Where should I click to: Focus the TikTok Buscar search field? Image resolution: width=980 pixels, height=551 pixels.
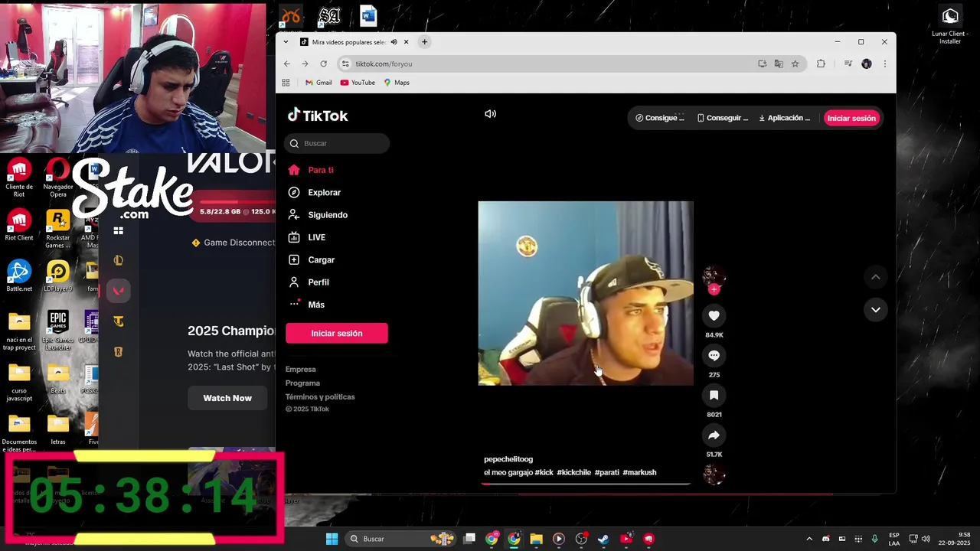[x=337, y=143]
